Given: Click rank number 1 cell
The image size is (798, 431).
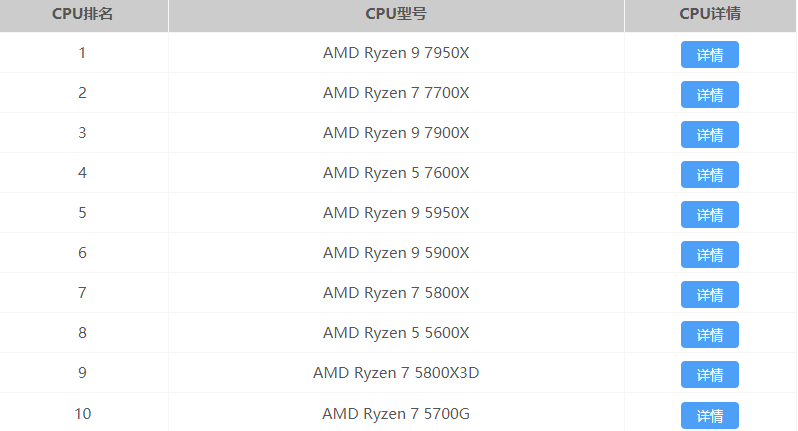Looking at the screenshot, I should click(82, 53).
